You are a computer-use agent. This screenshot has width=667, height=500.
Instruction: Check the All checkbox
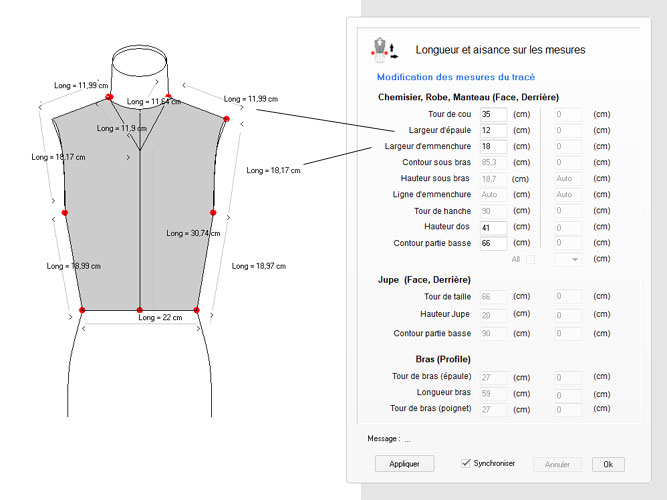point(531,260)
